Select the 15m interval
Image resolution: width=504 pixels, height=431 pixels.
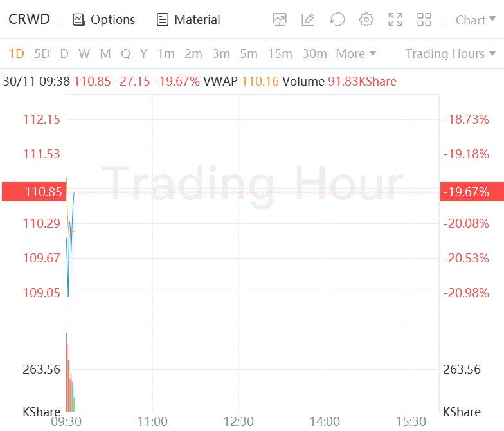point(280,53)
